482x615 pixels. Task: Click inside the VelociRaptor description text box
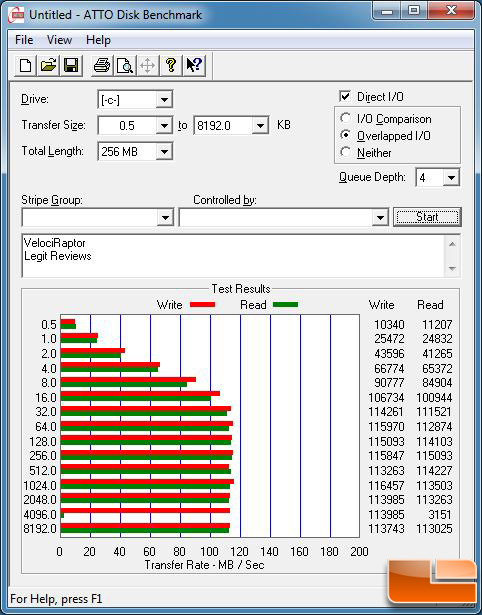click(234, 256)
